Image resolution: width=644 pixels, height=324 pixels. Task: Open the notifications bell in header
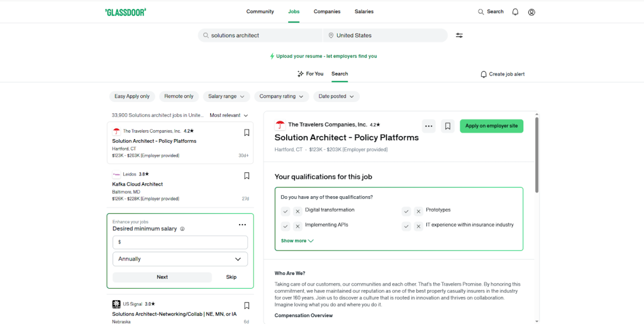(x=515, y=12)
